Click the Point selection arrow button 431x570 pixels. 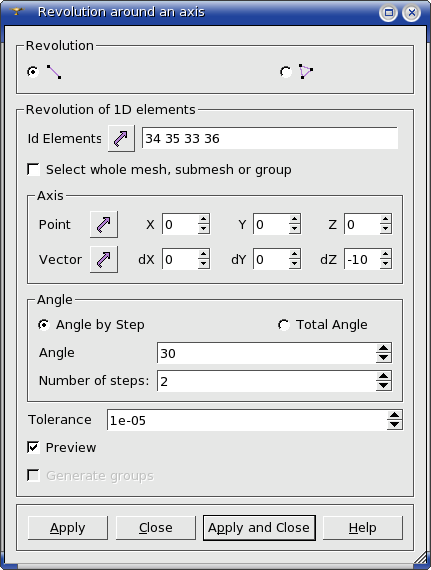(x=104, y=224)
